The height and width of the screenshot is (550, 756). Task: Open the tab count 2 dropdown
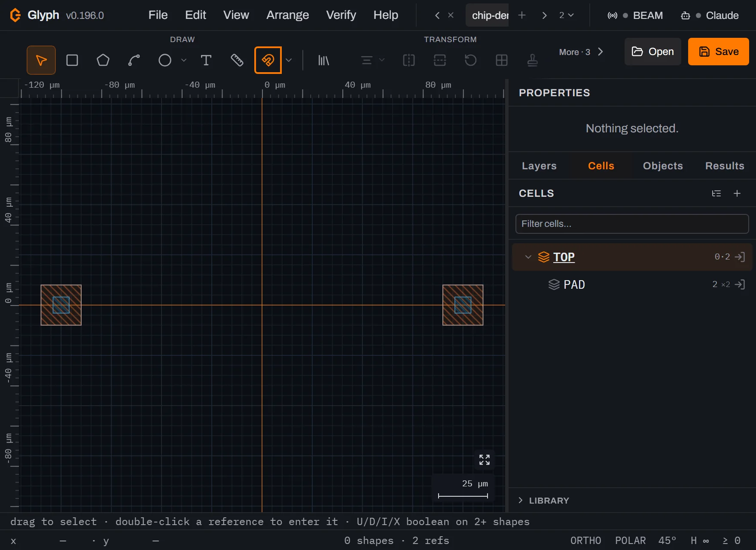567,15
